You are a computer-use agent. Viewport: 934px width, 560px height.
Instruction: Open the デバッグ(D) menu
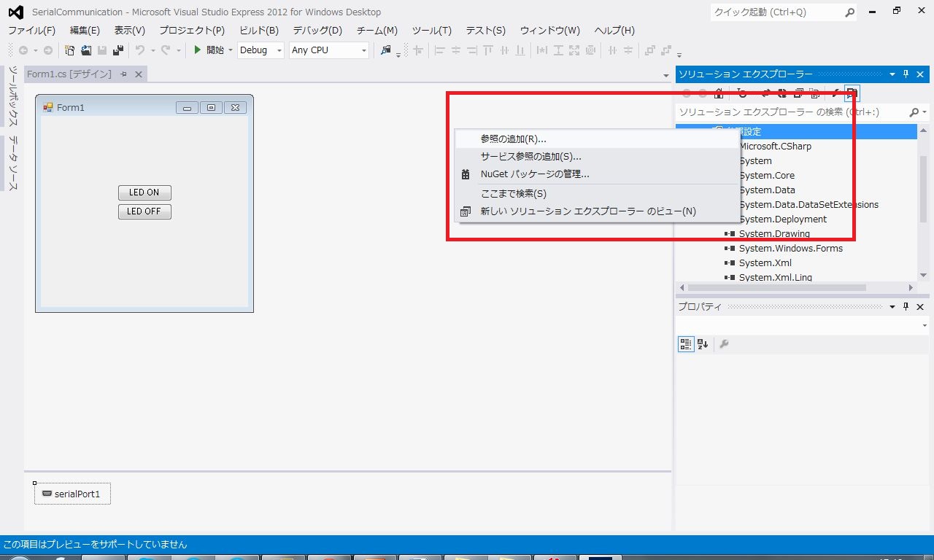(x=317, y=31)
